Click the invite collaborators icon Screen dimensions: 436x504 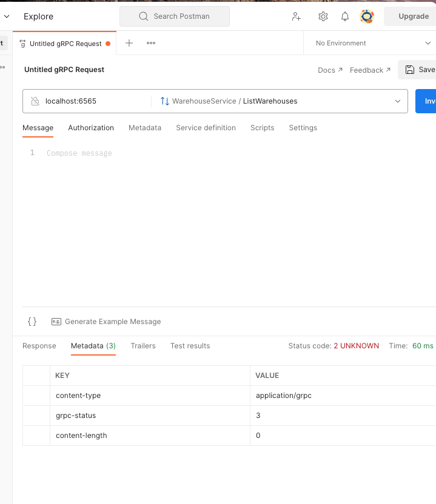[x=297, y=16]
